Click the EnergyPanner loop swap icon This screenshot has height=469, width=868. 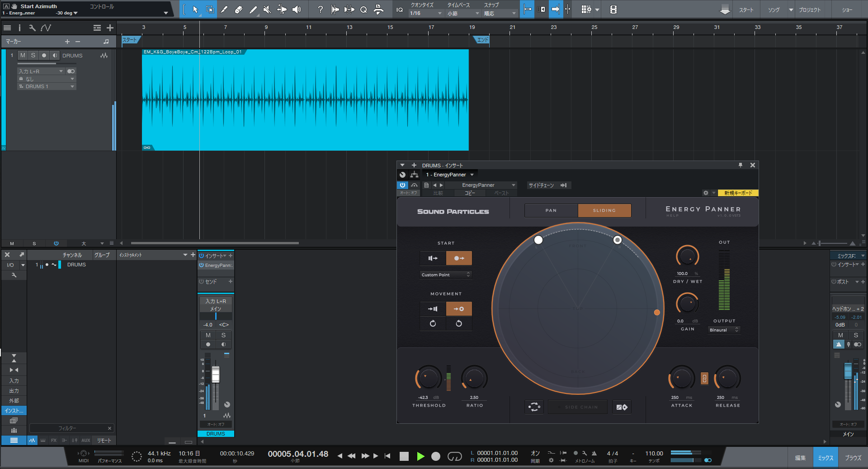point(534,407)
